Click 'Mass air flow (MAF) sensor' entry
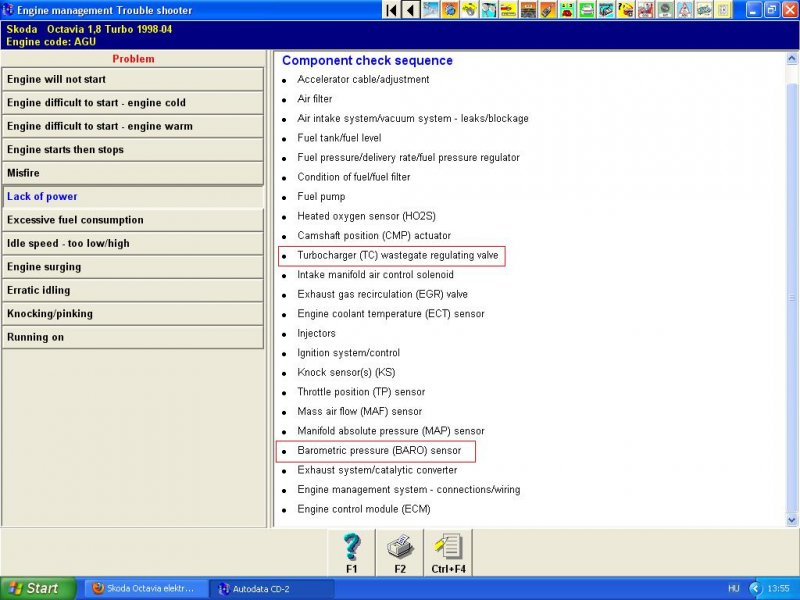Viewport: 800px width, 600px height. point(359,412)
